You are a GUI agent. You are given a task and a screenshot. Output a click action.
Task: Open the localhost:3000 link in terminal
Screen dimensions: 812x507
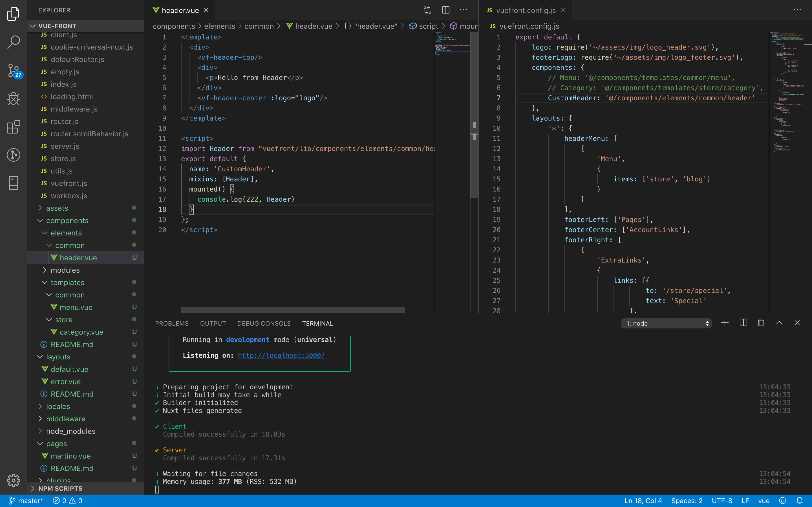[x=281, y=355]
